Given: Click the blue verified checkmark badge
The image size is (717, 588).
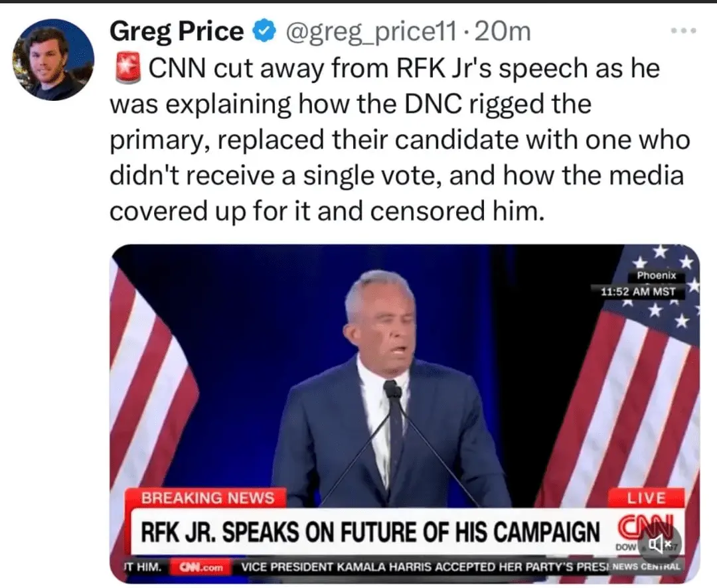Looking at the screenshot, I should coord(263,31).
